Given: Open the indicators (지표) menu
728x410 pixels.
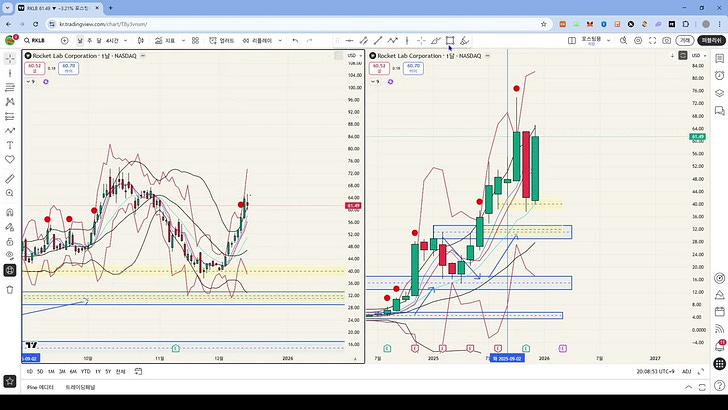Looking at the screenshot, I should point(165,41).
